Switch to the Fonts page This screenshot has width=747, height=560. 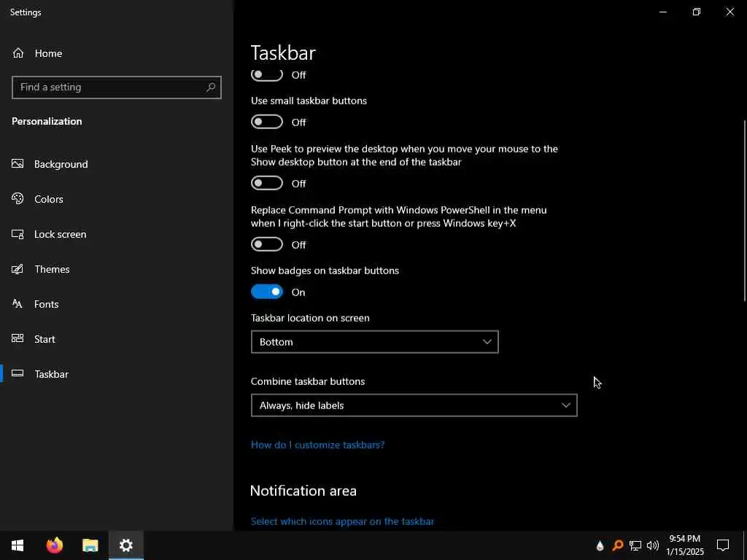116,304
